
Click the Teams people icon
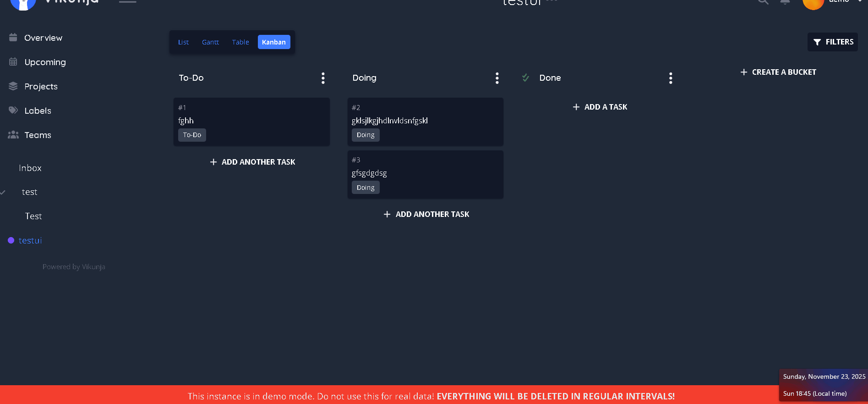[13, 135]
